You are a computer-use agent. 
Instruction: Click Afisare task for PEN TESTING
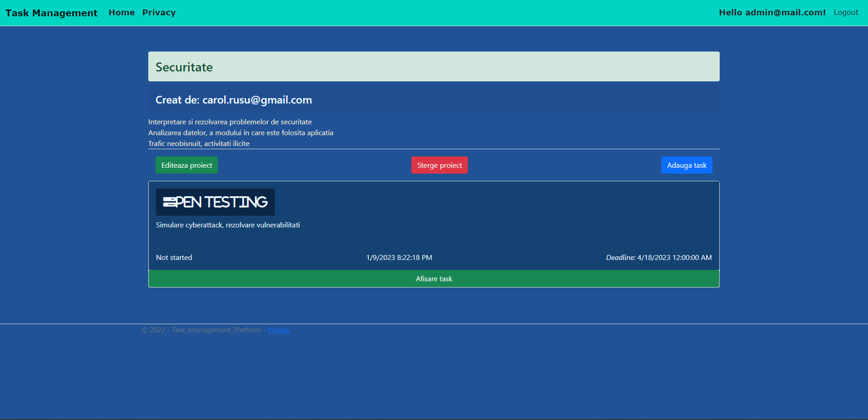pyautogui.click(x=434, y=278)
